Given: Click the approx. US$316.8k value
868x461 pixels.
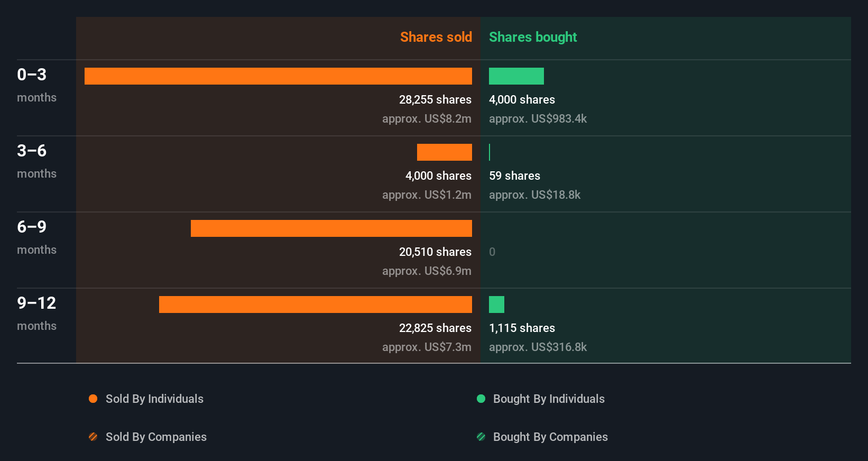Looking at the screenshot, I should click(538, 347).
